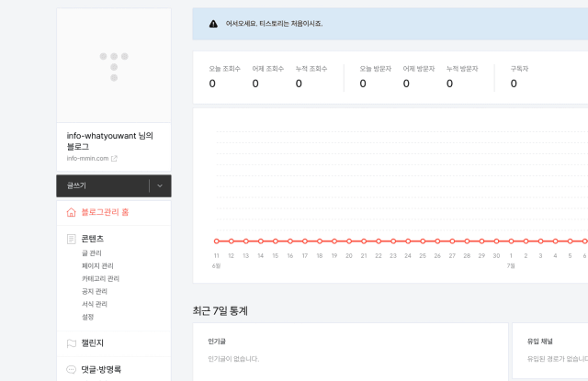Viewport: 588px width, 381px height.
Task: Click the 댓글·방명록 speech bubble icon
Action: pos(72,369)
